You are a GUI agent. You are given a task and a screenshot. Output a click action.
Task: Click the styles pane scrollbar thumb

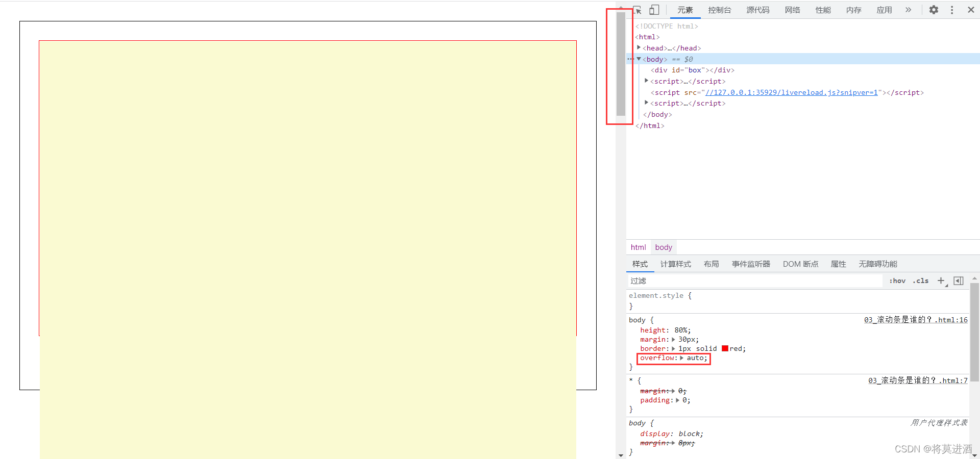[x=974, y=331]
